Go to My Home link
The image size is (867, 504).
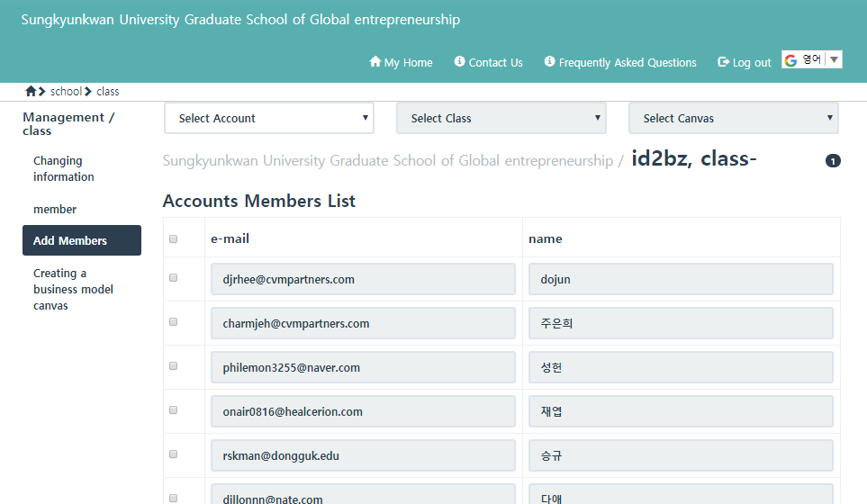[401, 62]
